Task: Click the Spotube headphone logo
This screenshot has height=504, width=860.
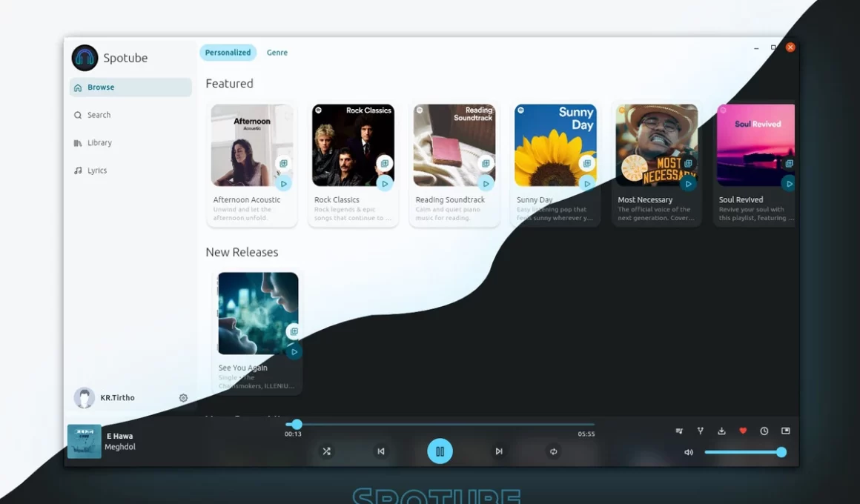Action: pyautogui.click(x=85, y=58)
